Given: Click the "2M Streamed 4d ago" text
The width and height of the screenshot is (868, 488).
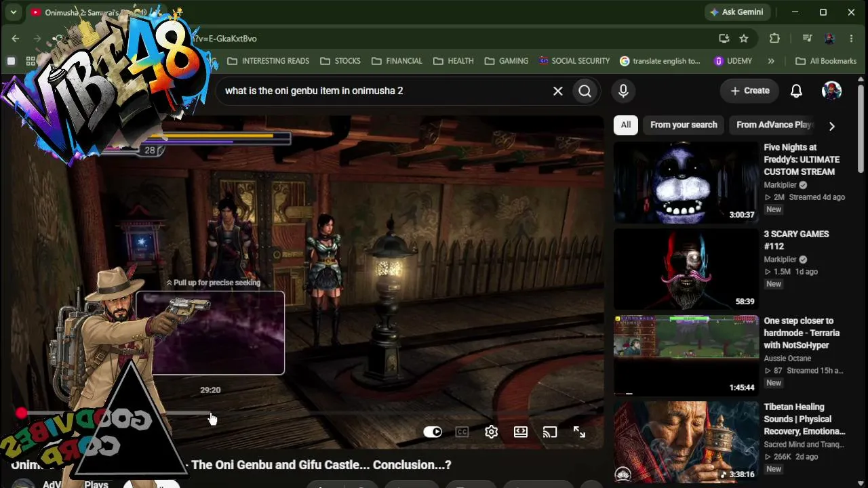Looking at the screenshot, I should (805, 197).
